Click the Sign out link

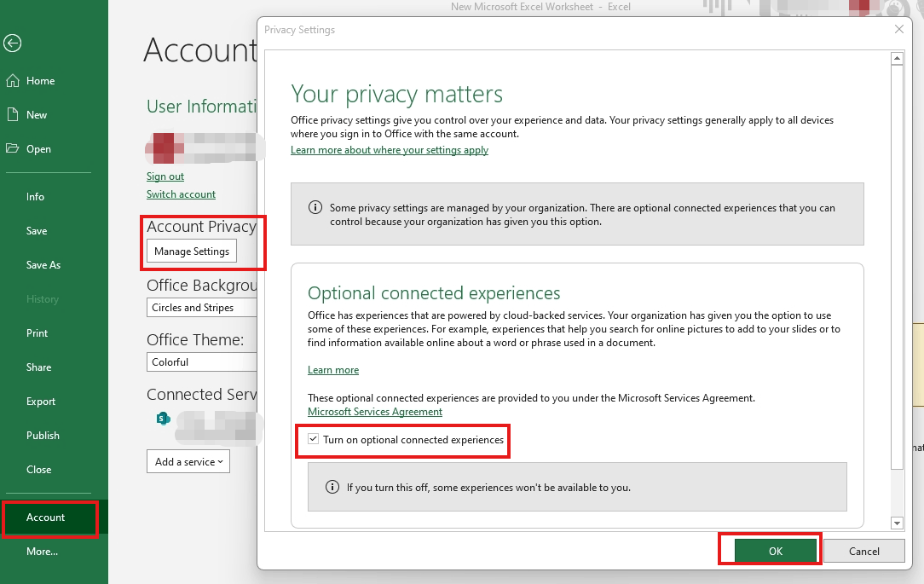[165, 176]
